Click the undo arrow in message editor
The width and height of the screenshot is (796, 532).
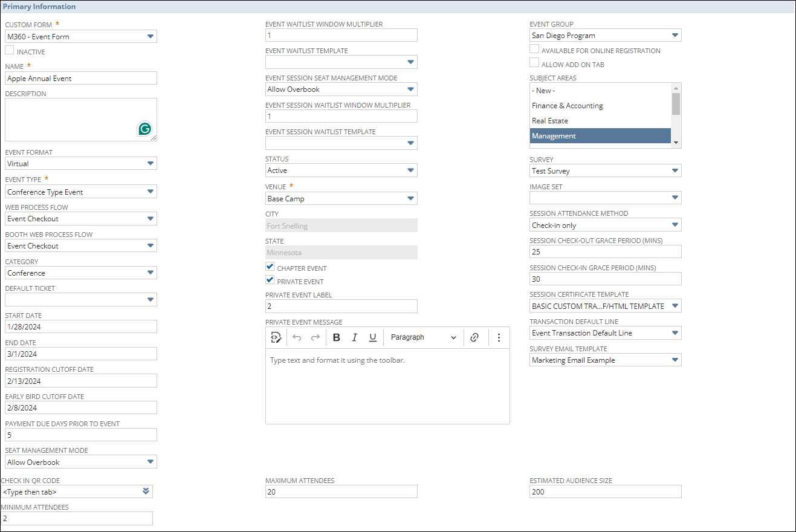[x=297, y=337]
